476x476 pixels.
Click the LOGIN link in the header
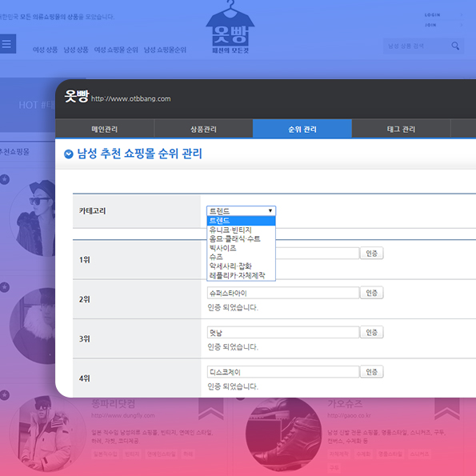(x=432, y=15)
